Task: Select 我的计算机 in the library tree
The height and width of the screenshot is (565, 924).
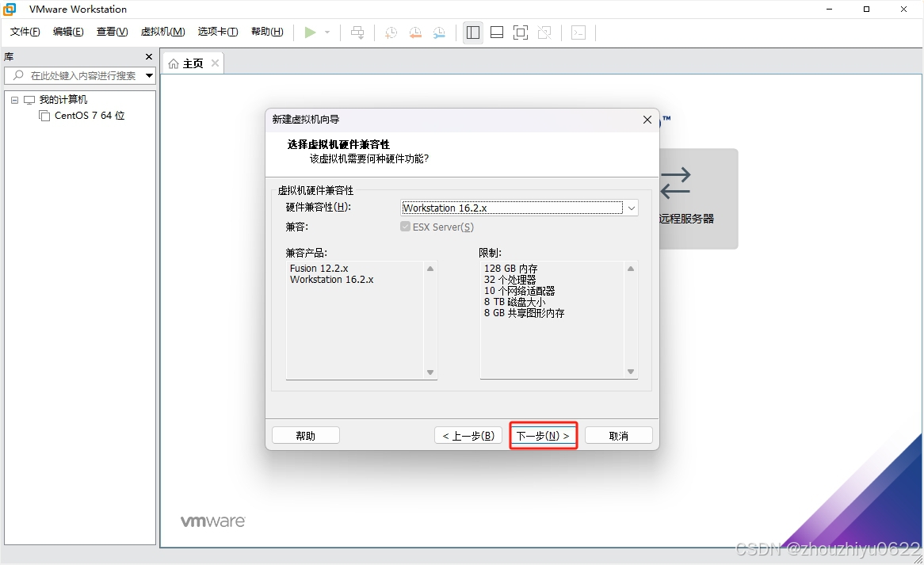Action: 63,100
